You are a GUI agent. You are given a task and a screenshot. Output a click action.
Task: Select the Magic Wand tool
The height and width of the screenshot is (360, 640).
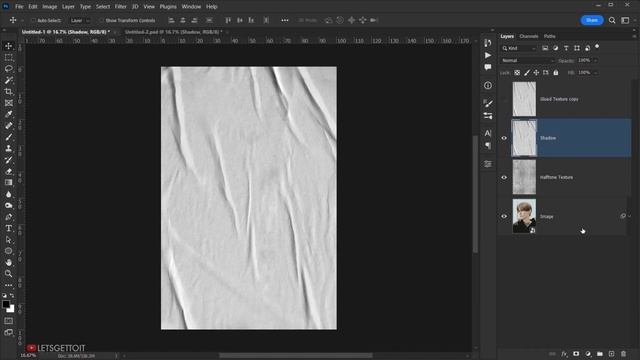9,80
